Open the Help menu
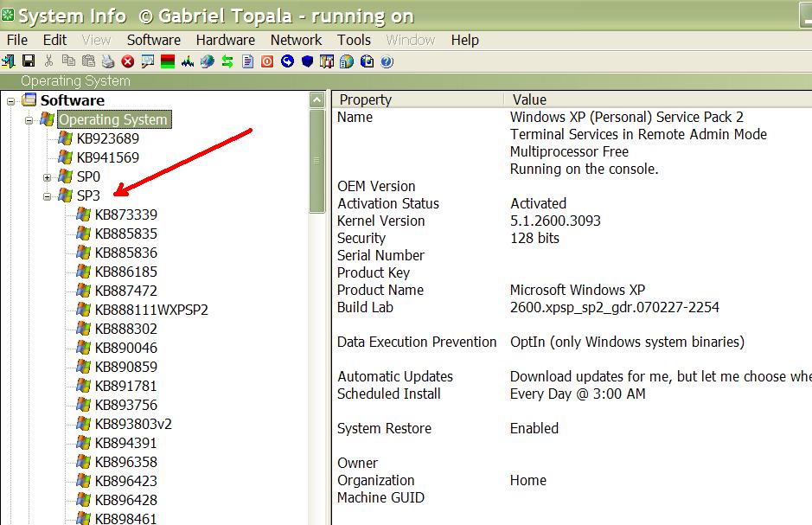Screen dimensions: 812x525 [x=464, y=40]
